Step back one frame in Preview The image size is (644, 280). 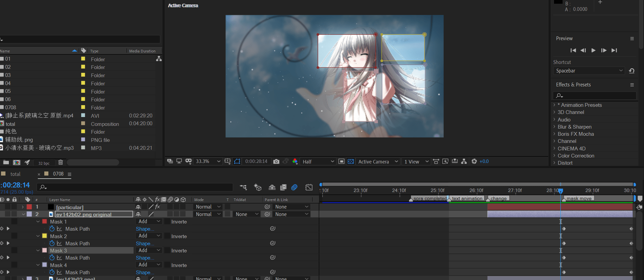coord(583,50)
